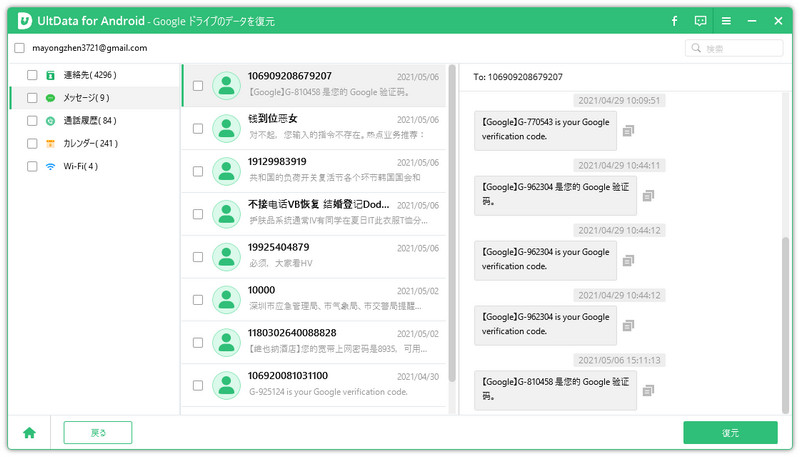Select checkbox for 19129983919 conversation
The height and width of the screenshot is (457, 800).
tap(198, 171)
